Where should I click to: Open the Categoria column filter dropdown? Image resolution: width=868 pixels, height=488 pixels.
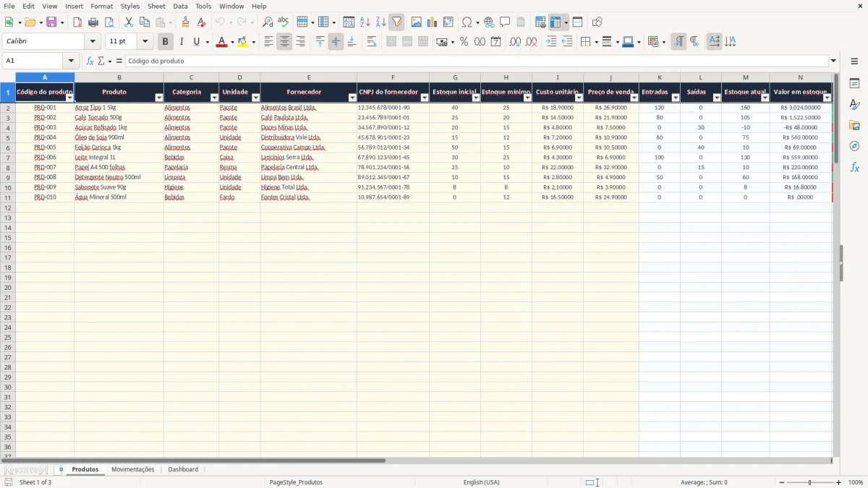214,98
